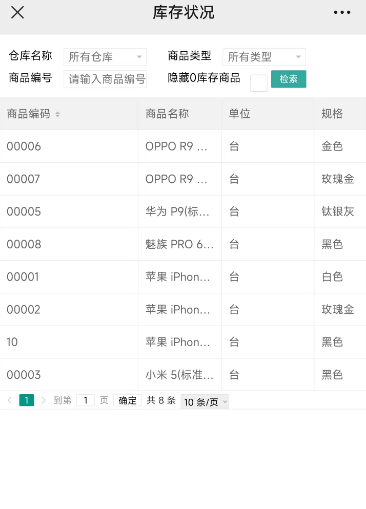Click OPPO R9 name in row 00007

[176, 179]
